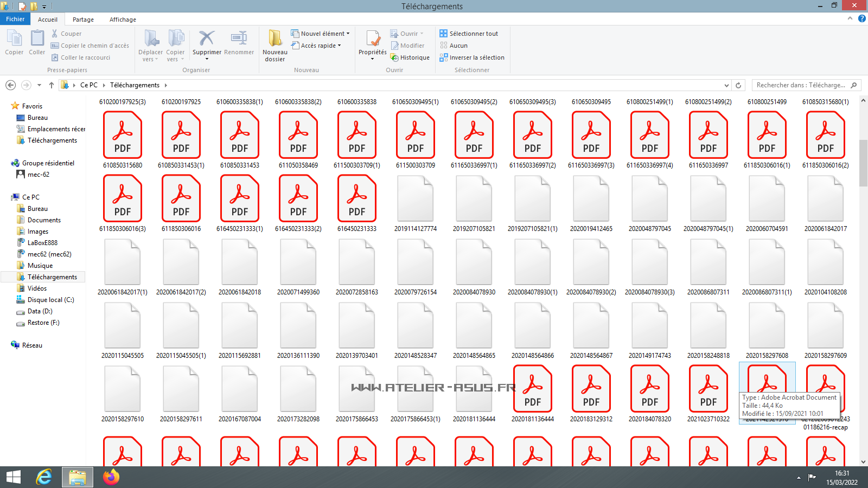
Task: Refresh the folder with the reload icon
Action: tap(738, 85)
